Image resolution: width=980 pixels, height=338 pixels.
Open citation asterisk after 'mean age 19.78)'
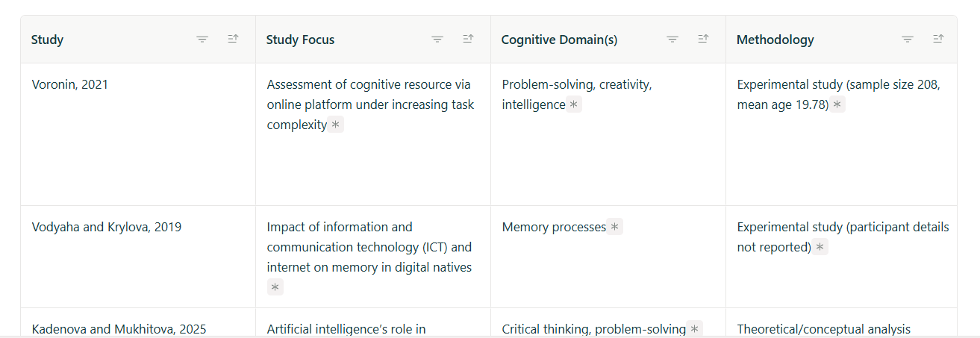(x=837, y=105)
